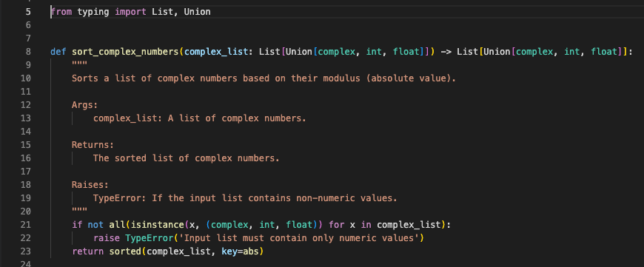Click the 'Input list must contain only numeric values' string

click(x=298, y=238)
